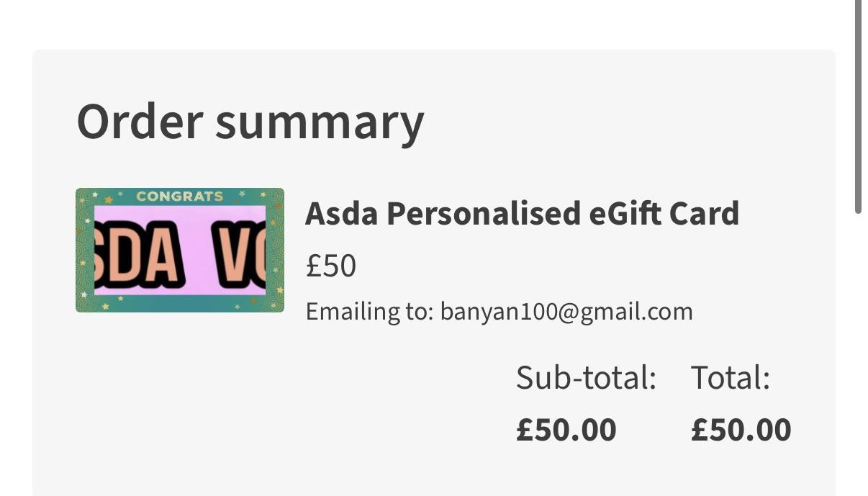Screen dimensions: 868x496
Task: Click the "Emailing to:" label
Action: click(370, 312)
